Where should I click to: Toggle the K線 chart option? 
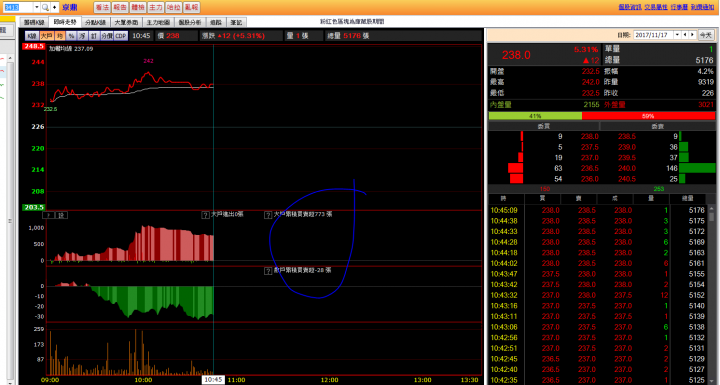click(32, 36)
